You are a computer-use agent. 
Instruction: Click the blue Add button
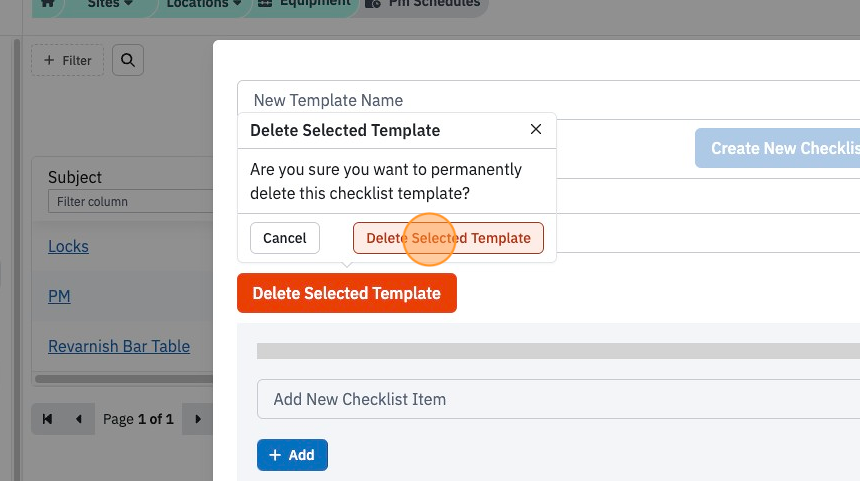(x=292, y=455)
